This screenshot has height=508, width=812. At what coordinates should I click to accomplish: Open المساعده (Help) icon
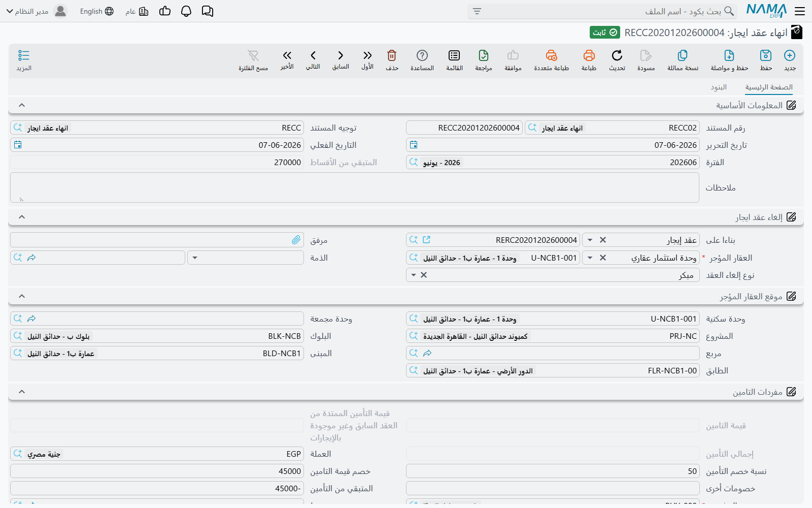pyautogui.click(x=422, y=55)
